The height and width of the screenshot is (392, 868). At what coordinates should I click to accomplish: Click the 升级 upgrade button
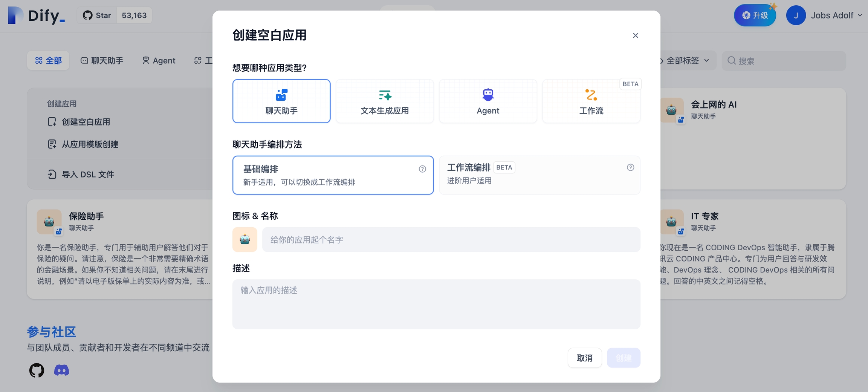click(755, 15)
